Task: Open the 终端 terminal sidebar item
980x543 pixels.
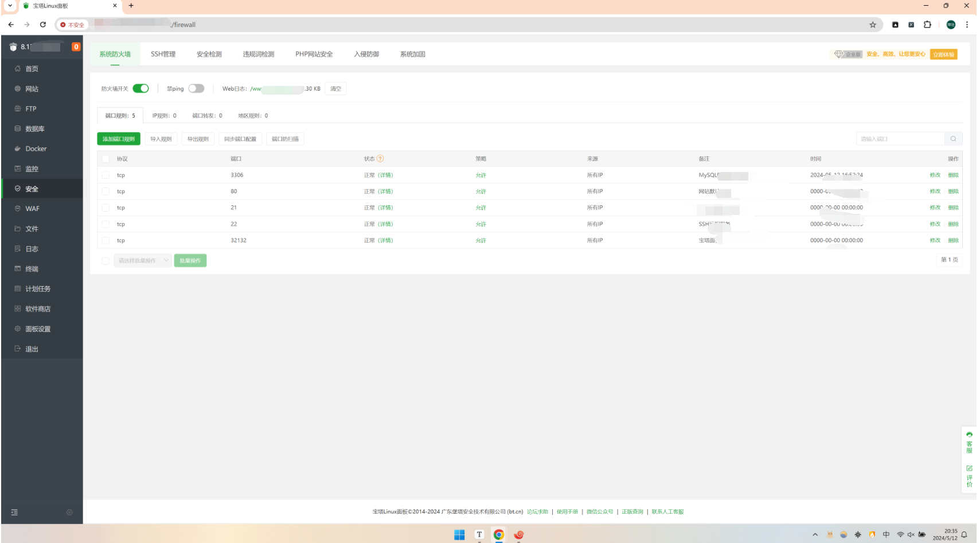Action: coord(42,269)
